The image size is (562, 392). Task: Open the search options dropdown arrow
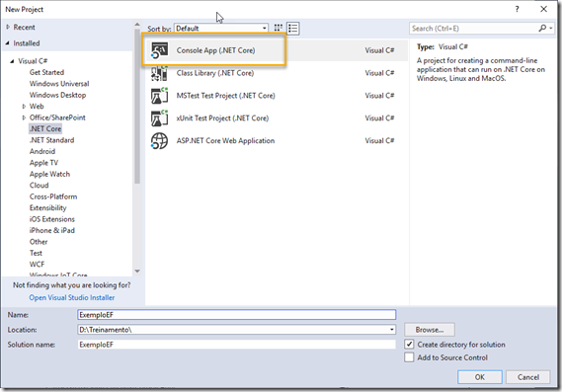tap(551, 28)
